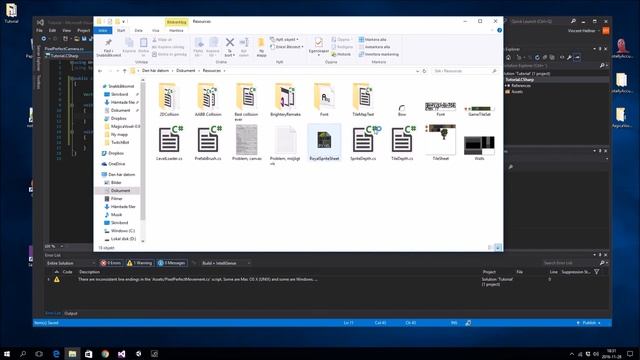Viewport: 640px width, 360px height.
Task: Select TwitchBot folder in navigation pane
Action: [x=120, y=142]
